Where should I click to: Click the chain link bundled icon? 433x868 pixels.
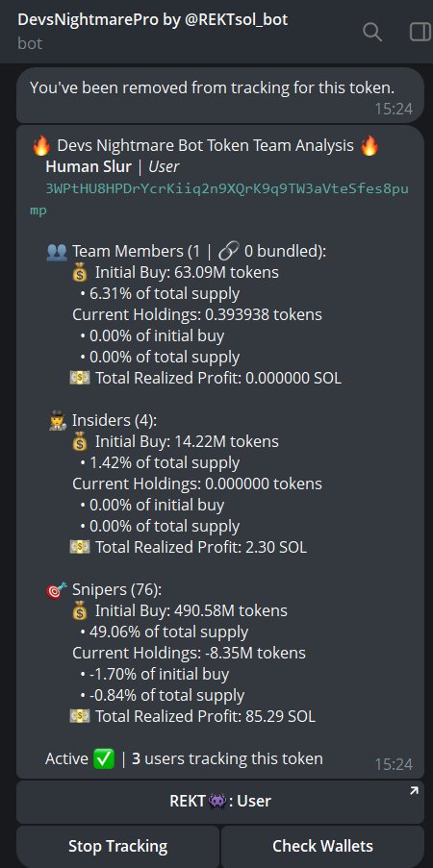coord(228,252)
